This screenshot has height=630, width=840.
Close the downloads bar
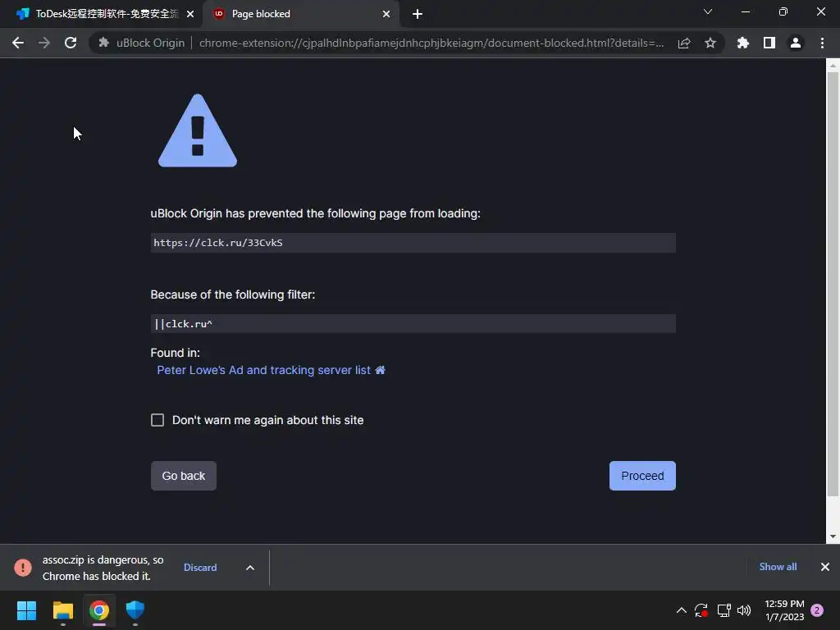tap(825, 567)
